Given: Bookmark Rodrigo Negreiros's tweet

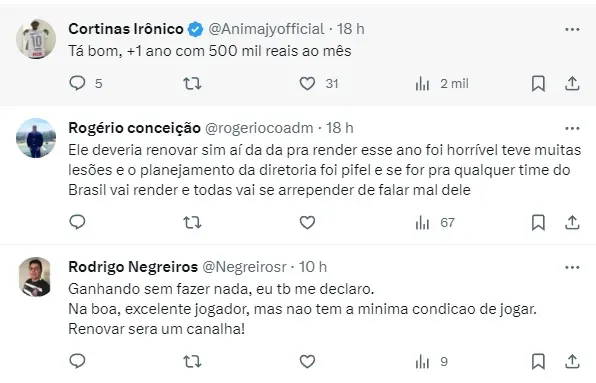Looking at the screenshot, I should 538,361.
